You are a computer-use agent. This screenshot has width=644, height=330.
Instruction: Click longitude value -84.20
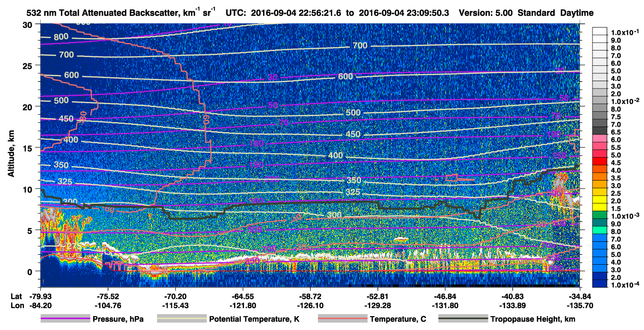pyautogui.click(x=40, y=305)
